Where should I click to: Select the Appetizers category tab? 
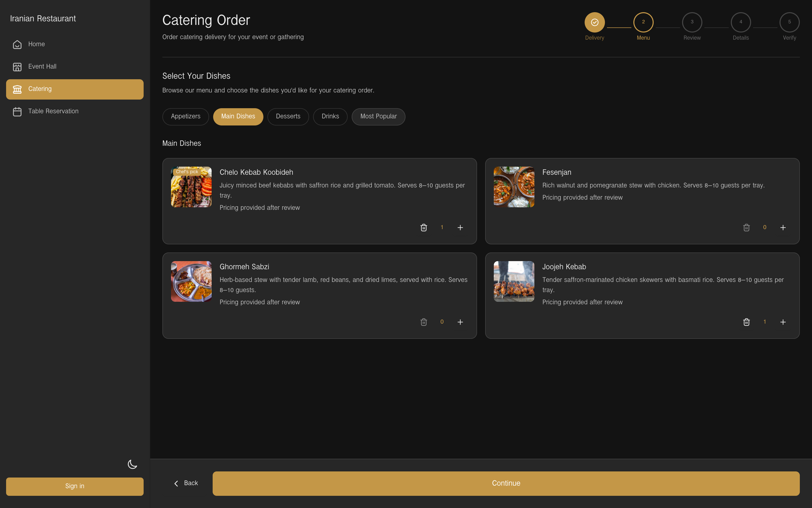pos(185,117)
